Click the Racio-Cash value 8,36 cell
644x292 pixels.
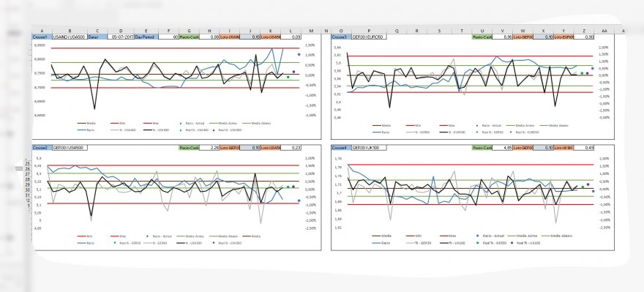pos(502,37)
